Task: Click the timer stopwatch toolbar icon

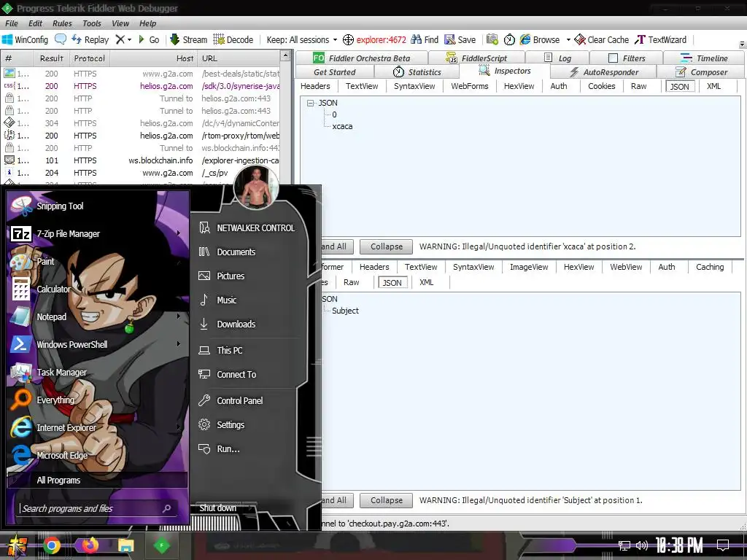Action: 509,39
